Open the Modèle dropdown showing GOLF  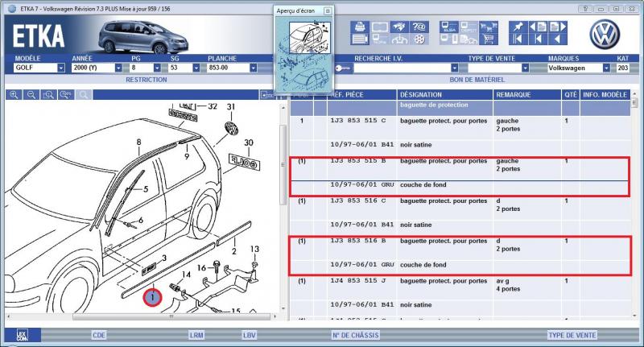click(61, 68)
